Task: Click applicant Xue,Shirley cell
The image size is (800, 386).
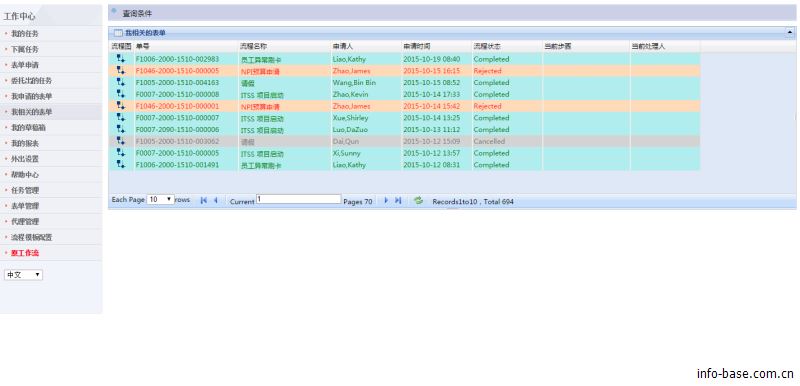Action: [x=351, y=118]
